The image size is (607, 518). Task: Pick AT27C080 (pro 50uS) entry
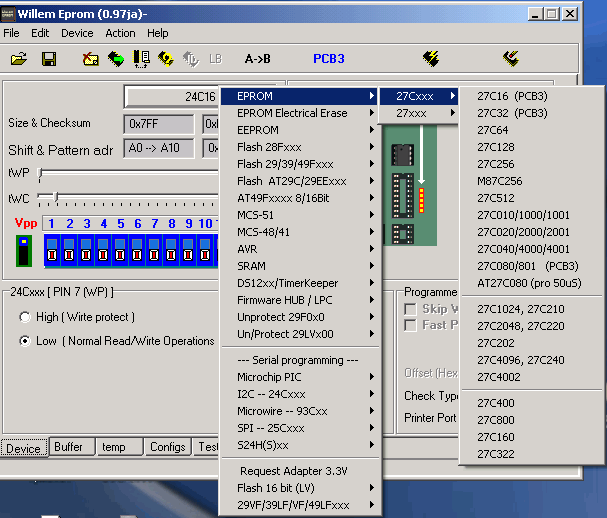(x=531, y=283)
